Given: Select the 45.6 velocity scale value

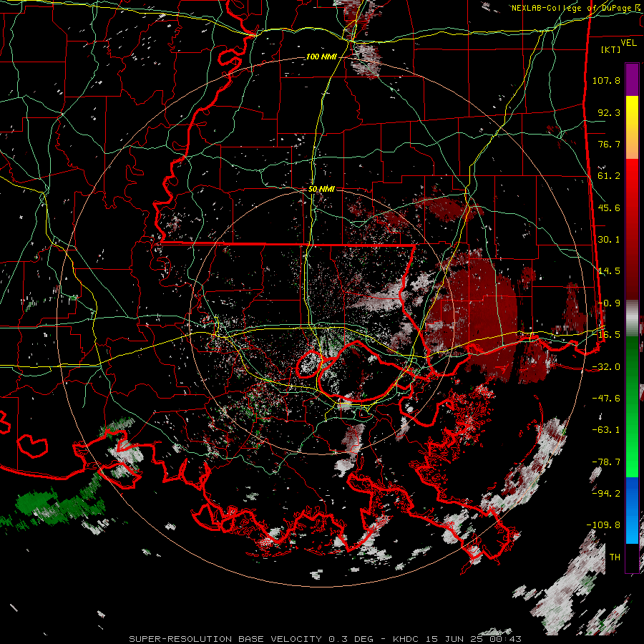Looking at the screenshot, I should click(609, 208).
